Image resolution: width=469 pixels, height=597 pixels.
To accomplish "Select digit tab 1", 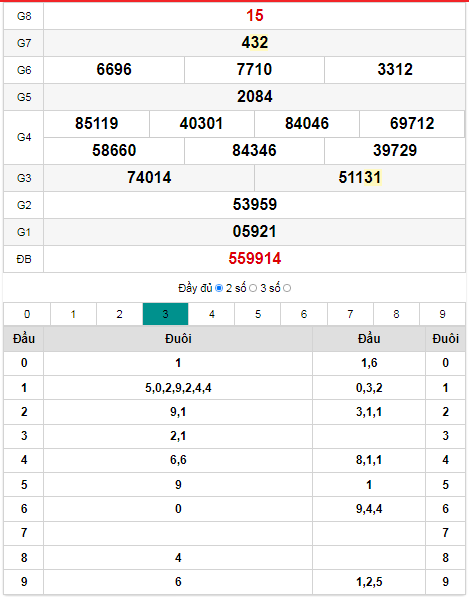I will (x=73, y=314).
